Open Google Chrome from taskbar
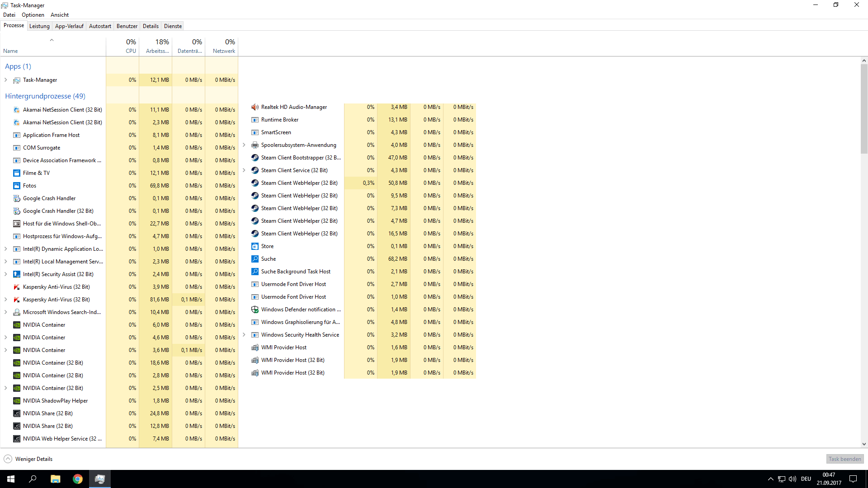 coord(78,479)
